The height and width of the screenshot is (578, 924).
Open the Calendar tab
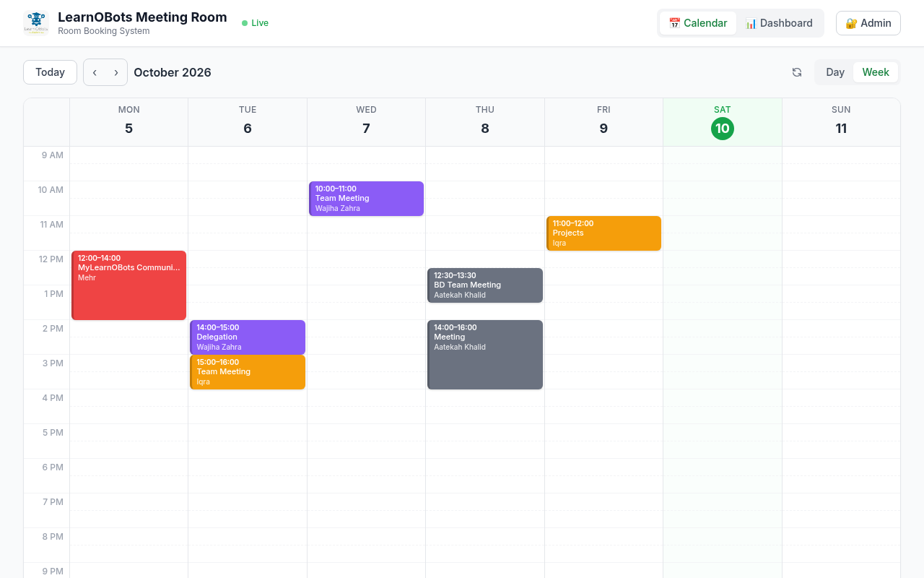[x=698, y=23]
